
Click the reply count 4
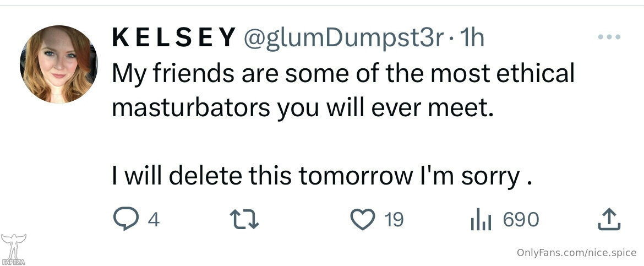point(153,220)
